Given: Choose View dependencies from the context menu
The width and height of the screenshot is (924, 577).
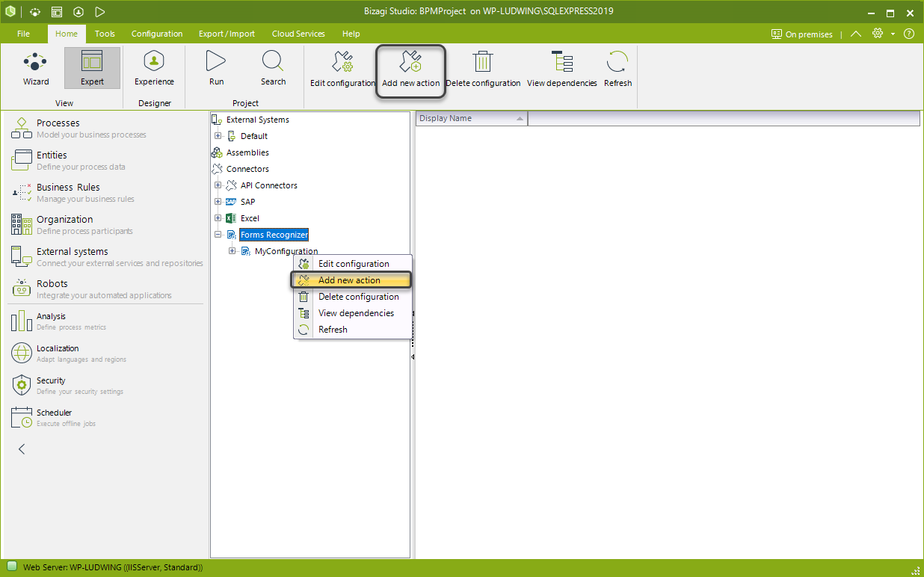Looking at the screenshot, I should coord(352,313).
